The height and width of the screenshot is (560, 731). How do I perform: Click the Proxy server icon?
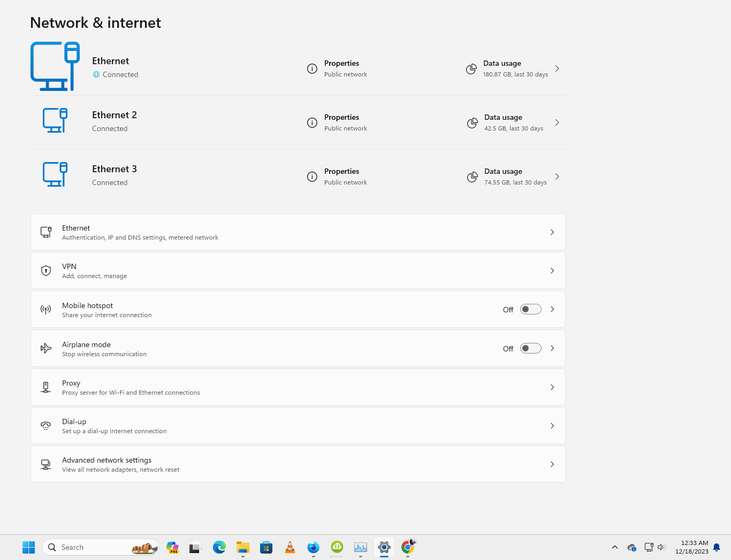coord(46,387)
